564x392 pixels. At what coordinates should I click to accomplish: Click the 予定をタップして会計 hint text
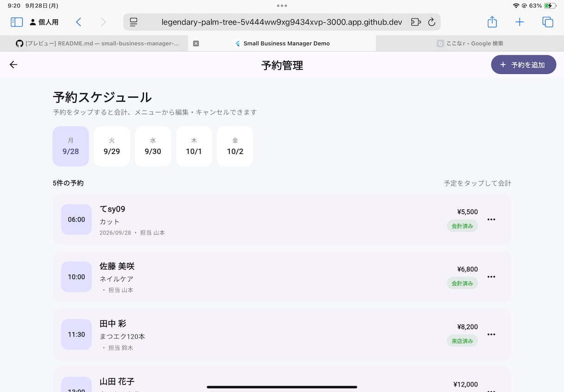[x=478, y=183]
